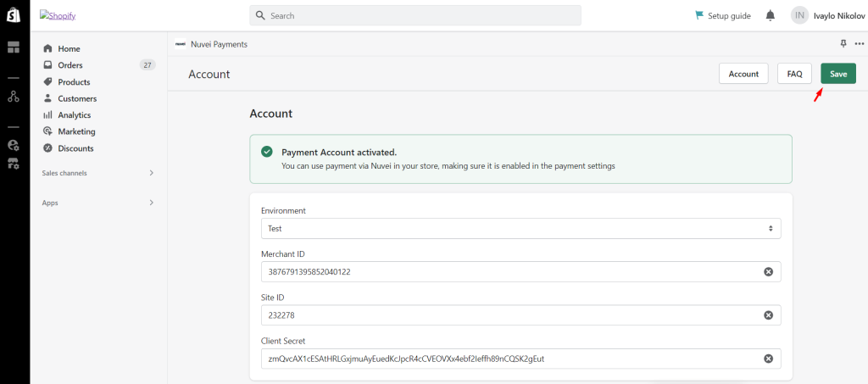The image size is (868, 384).
Task: Open the three-dot more options menu
Action: click(860, 44)
